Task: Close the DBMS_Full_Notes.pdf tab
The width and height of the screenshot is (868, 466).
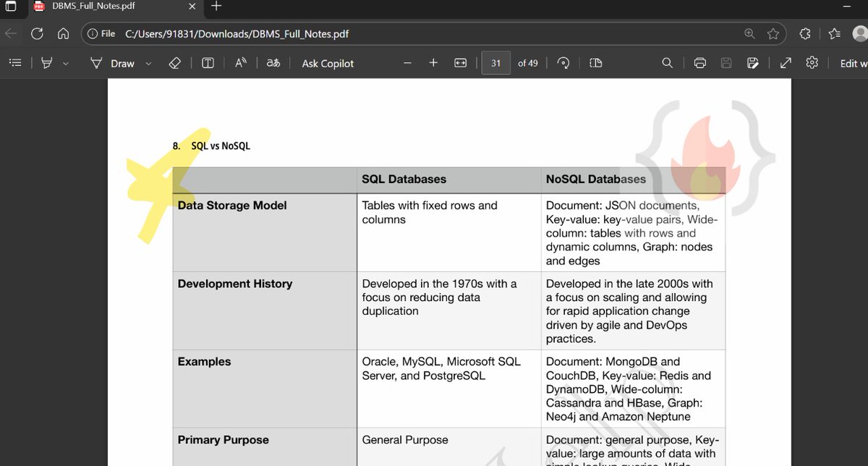Action: coord(192,6)
